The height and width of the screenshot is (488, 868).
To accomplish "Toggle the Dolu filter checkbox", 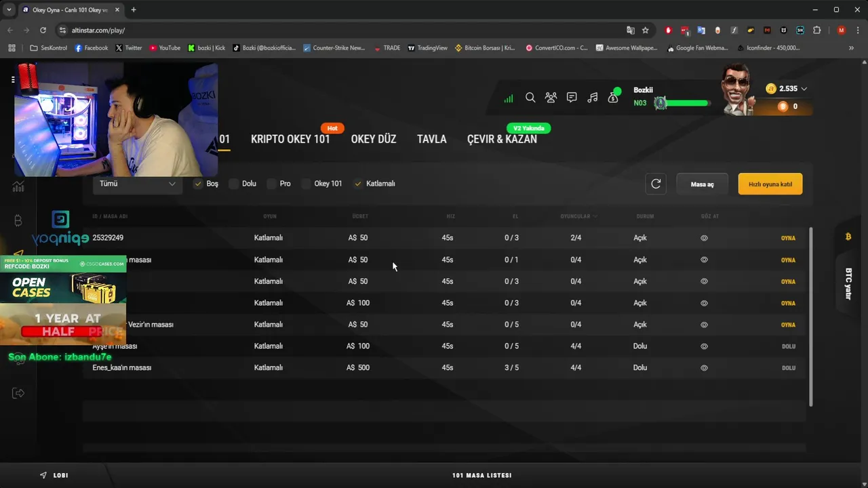I will [234, 184].
